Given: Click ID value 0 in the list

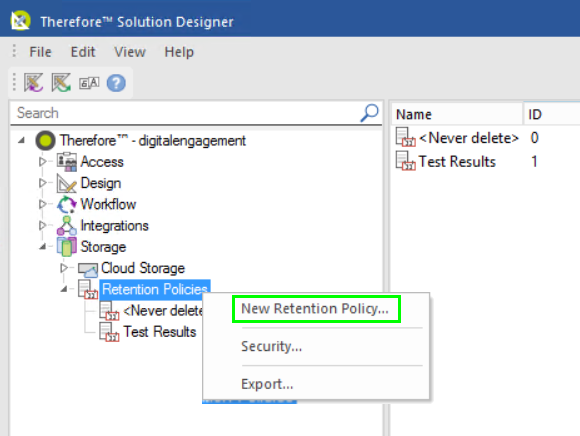Looking at the screenshot, I should click(535, 138).
